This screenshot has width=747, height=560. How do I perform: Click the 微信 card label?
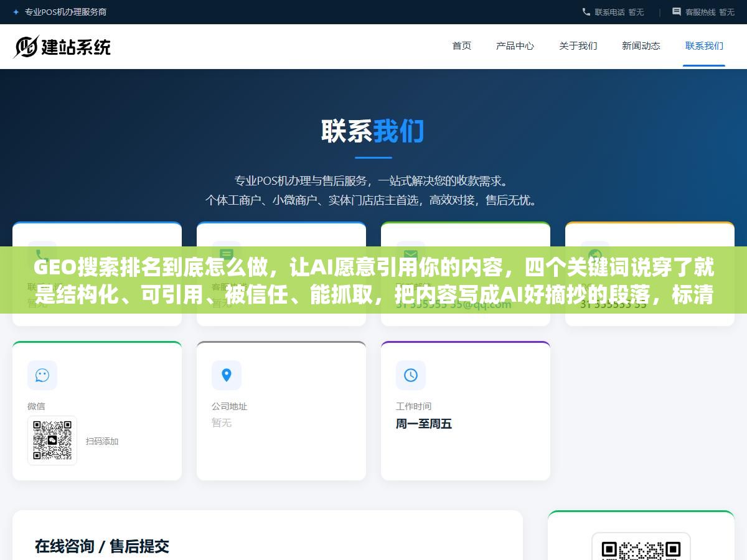coord(36,406)
